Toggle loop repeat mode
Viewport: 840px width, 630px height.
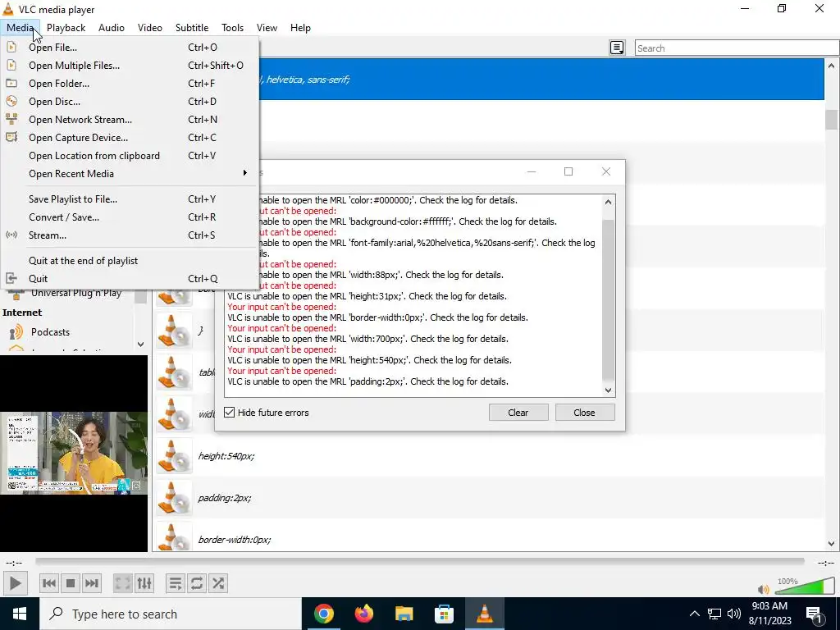point(197,583)
